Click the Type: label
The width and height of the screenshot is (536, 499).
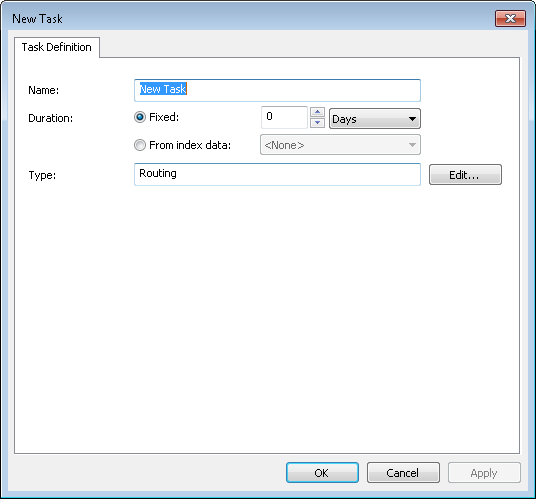pos(42,175)
